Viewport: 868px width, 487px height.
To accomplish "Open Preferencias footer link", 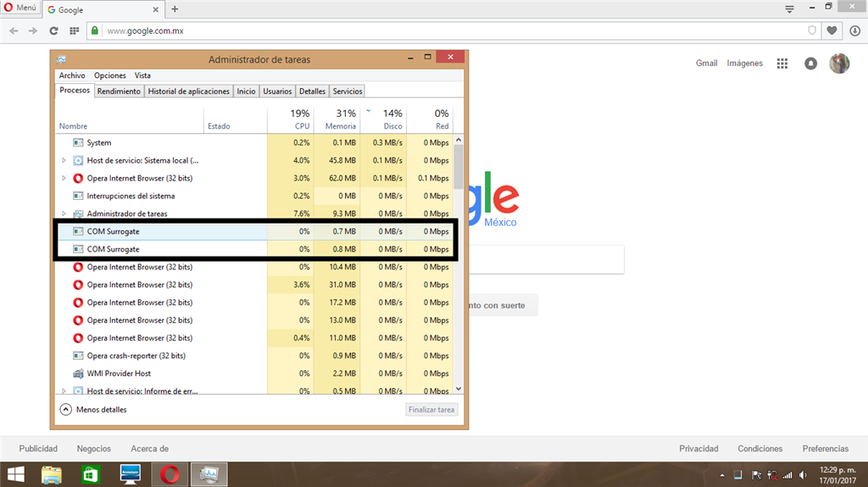I will pyautogui.click(x=826, y=449).
